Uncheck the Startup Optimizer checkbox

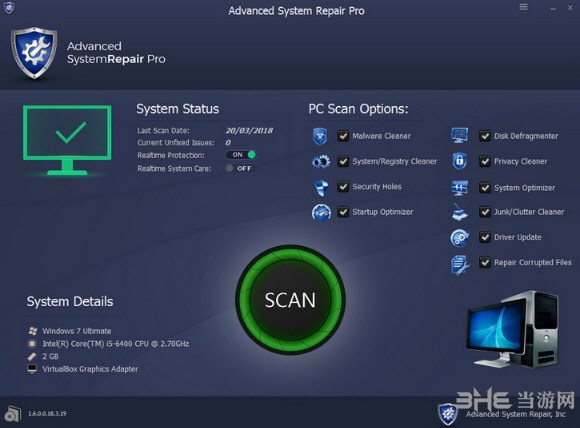(343, 212)
